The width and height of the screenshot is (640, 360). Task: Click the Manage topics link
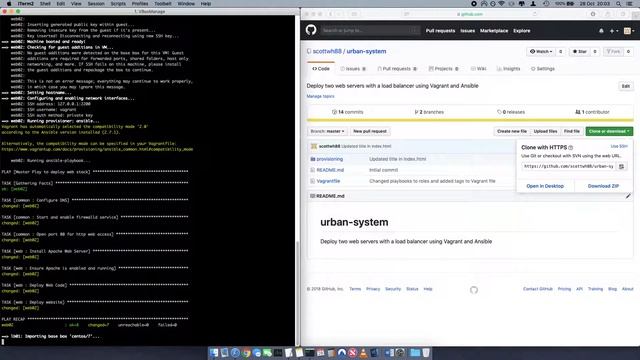click(x=320, y=96)
